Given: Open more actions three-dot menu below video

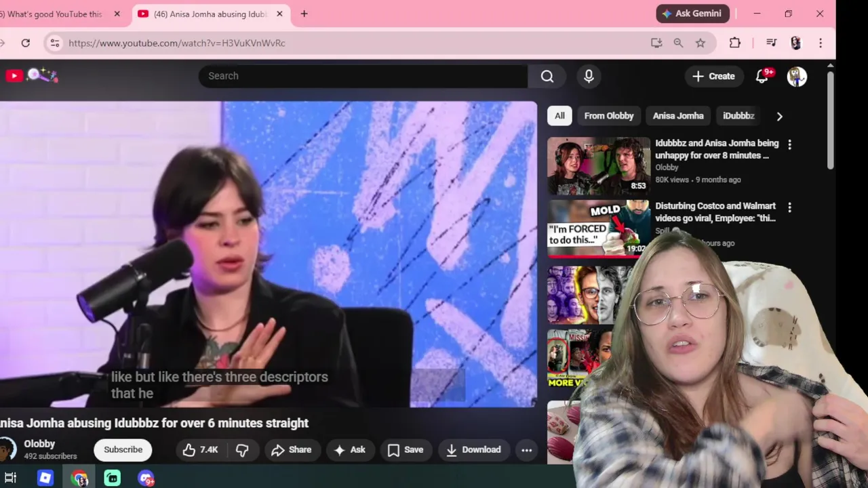Looking at the screenshot, I should pos(526,449).
